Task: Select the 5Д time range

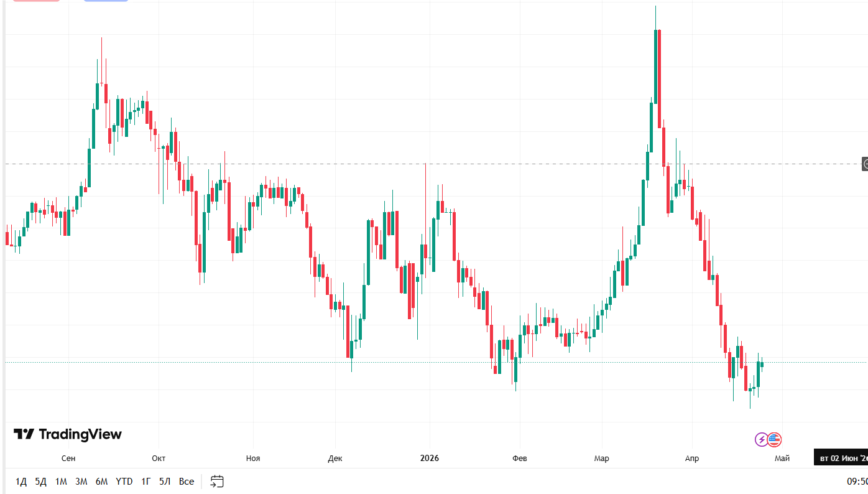Action: tap(41, 482)
